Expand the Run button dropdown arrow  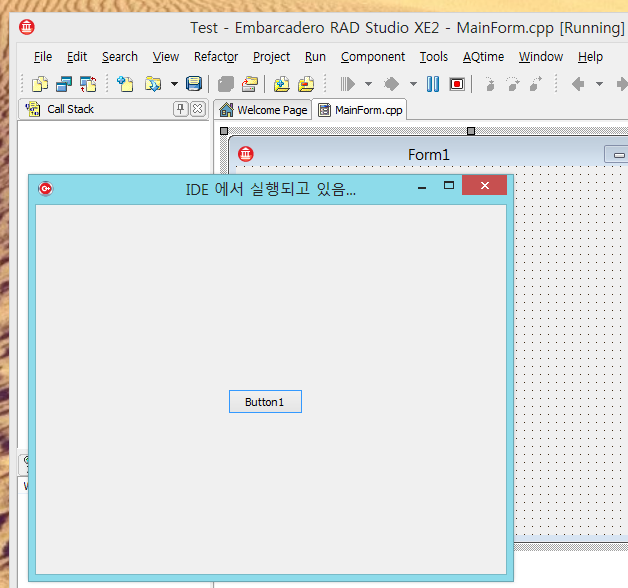(x=368, y=84)
